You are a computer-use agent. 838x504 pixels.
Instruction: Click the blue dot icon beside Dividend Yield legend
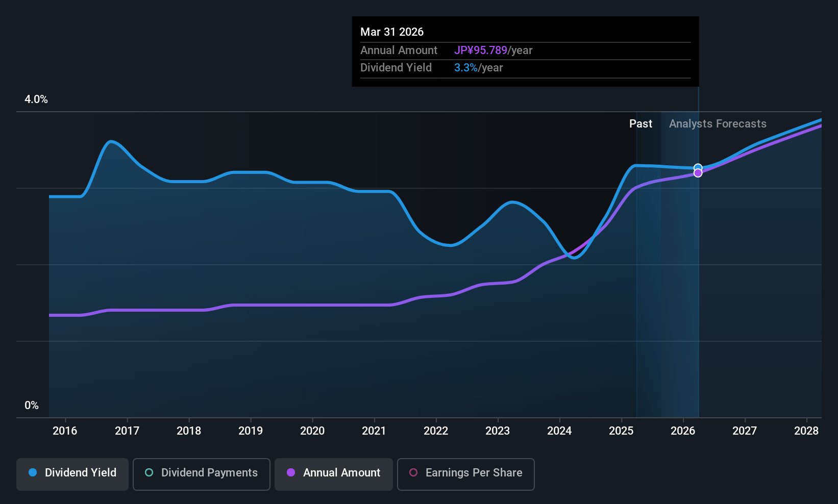pyautogui.click(x=33, y=472)
